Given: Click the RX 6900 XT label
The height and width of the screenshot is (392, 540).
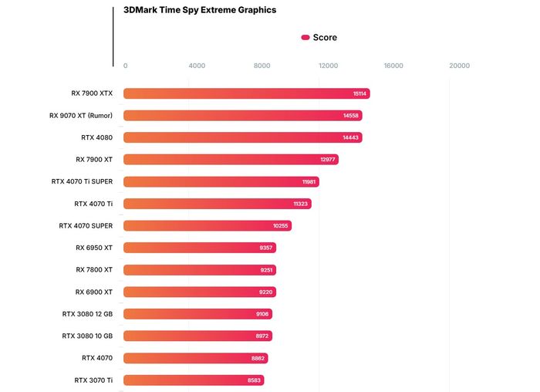Looking at the screenshot, I should (x=93, y=292).
